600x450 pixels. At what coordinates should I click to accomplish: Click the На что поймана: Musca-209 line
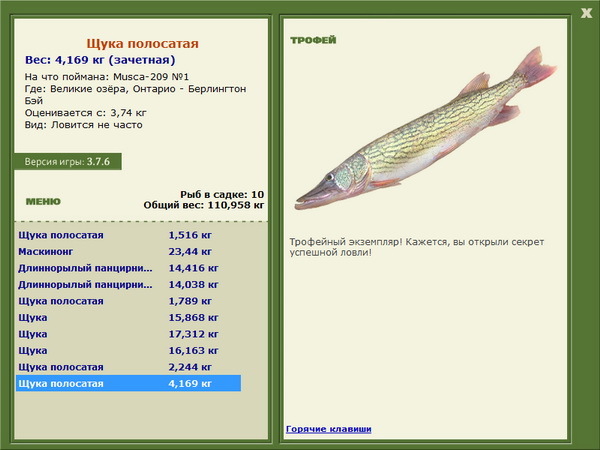[107, 77]
